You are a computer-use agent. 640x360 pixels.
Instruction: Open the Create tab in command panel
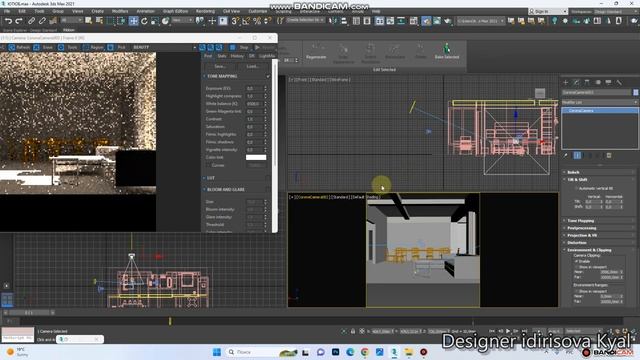(566, 82)
